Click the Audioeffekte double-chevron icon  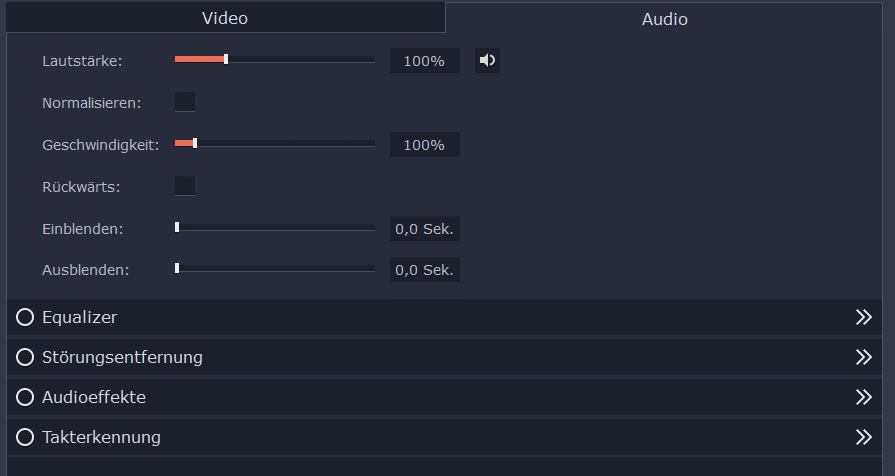[x=864, y=397]
